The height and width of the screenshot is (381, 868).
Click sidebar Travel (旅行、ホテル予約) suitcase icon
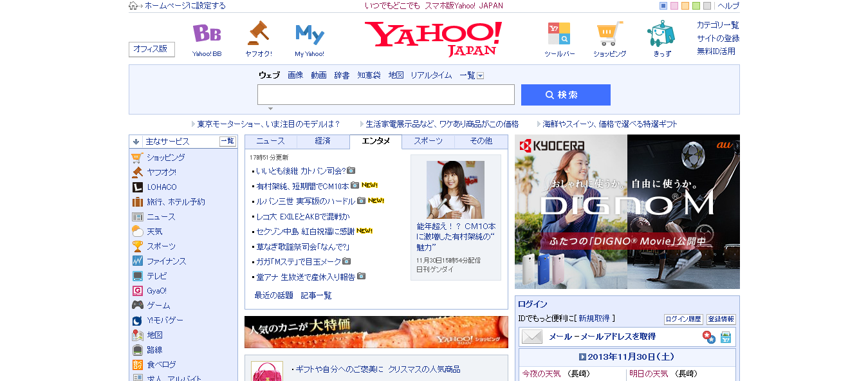tap(137, 202)
